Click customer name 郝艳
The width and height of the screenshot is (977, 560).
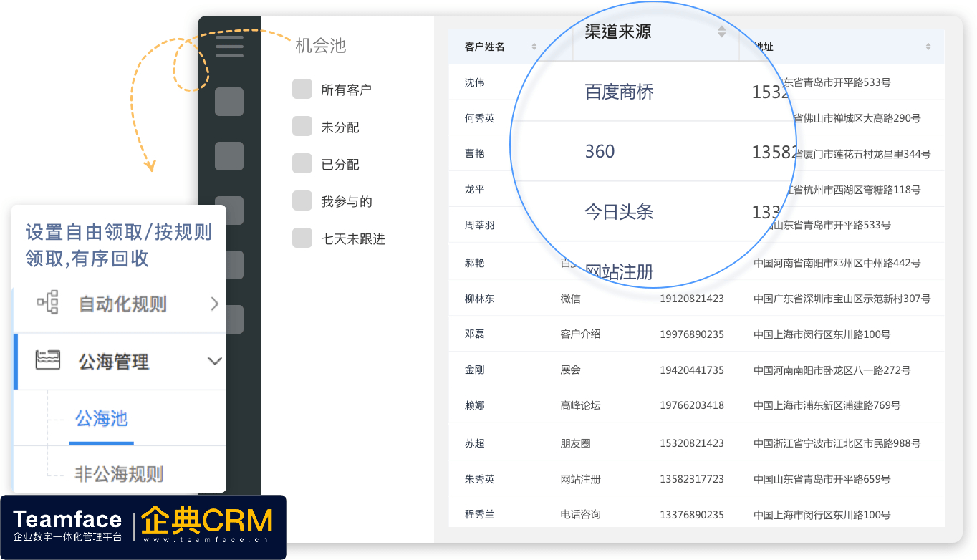tap(474, 263)
